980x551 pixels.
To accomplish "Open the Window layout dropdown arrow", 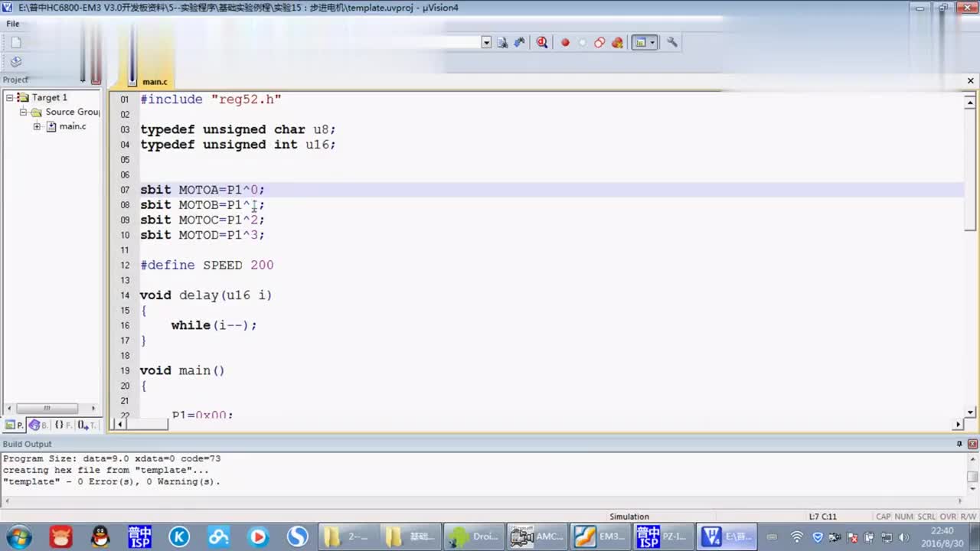I will (x=652, y=42).
